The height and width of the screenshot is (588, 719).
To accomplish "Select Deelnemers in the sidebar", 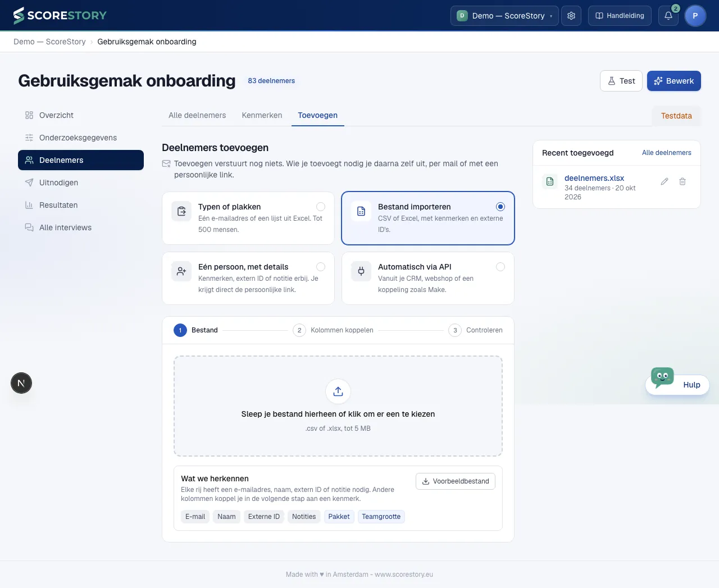I will point(81,160).
